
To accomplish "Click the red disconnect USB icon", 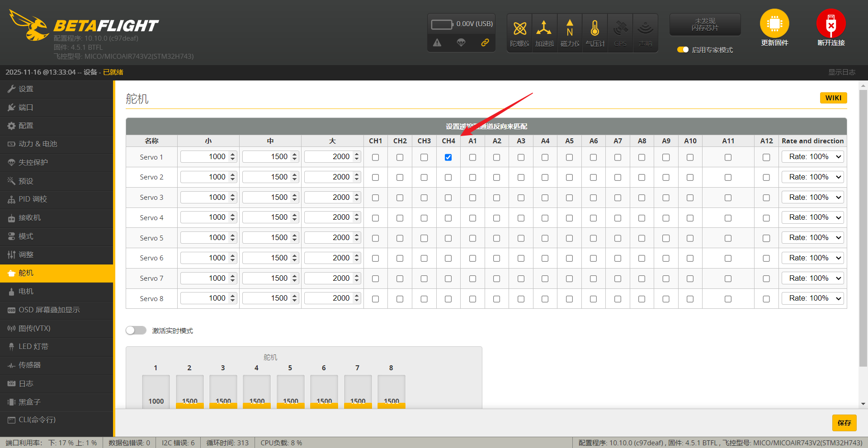I will point(830,24).
